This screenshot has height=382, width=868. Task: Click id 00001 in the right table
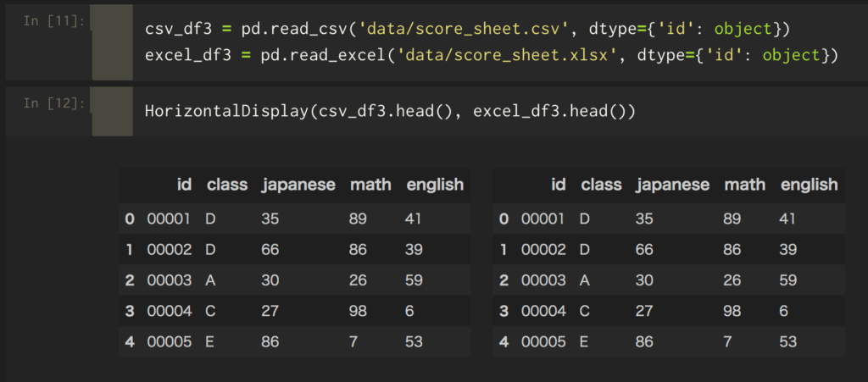coord(542,219)
